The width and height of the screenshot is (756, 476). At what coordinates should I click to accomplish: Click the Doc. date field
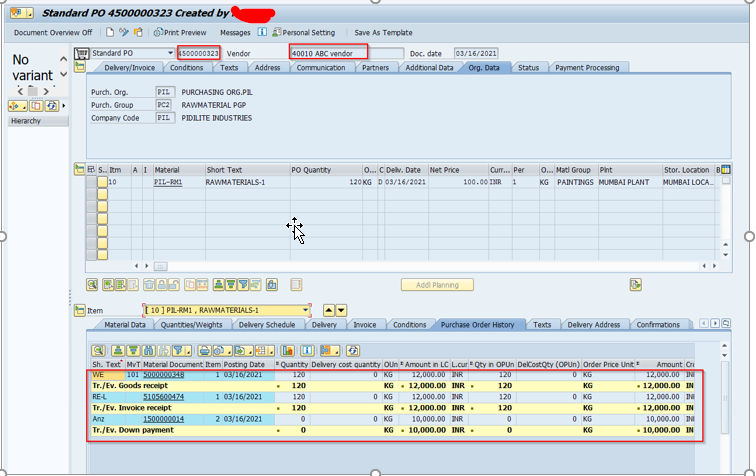coord(476,53)
